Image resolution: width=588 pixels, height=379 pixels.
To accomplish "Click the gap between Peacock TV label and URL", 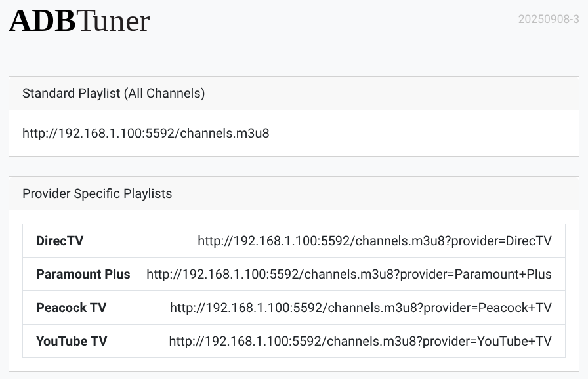I will click(138, 308).
